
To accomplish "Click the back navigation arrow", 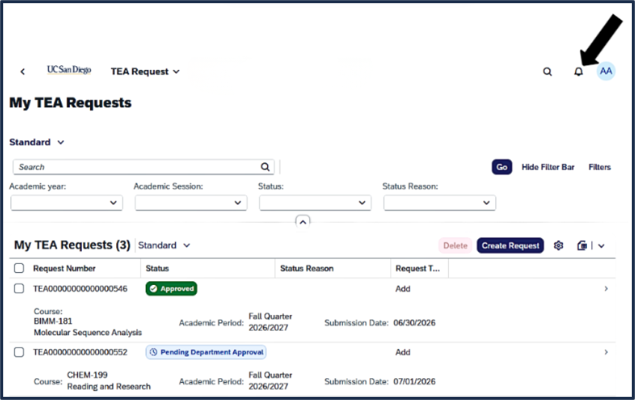I will tap(23, 72).
